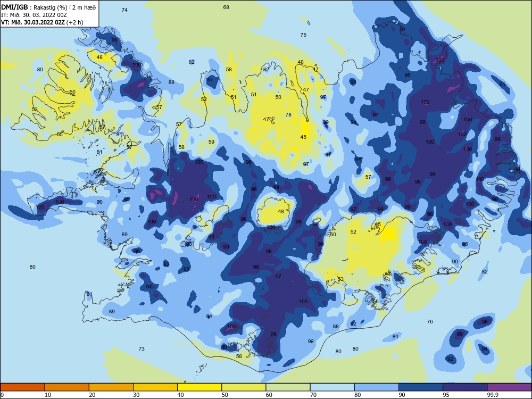Click the humidity value 60 on map
The height and width of the screenshot is (399, 532).
point(333,235)
